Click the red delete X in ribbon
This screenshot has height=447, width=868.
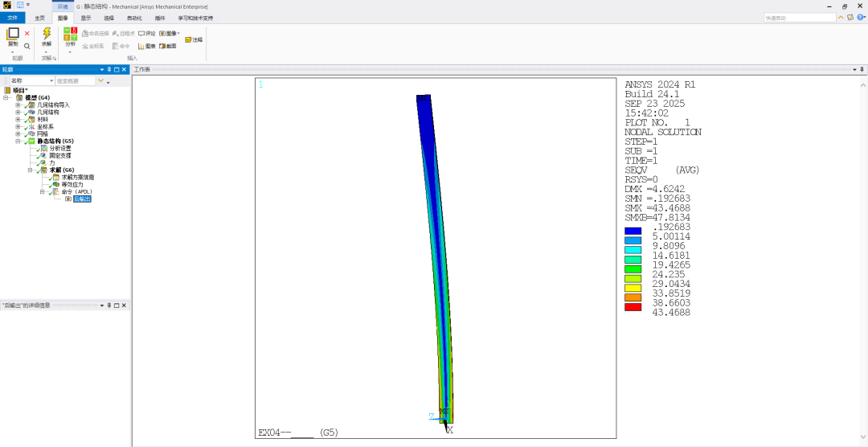(27, 34)
